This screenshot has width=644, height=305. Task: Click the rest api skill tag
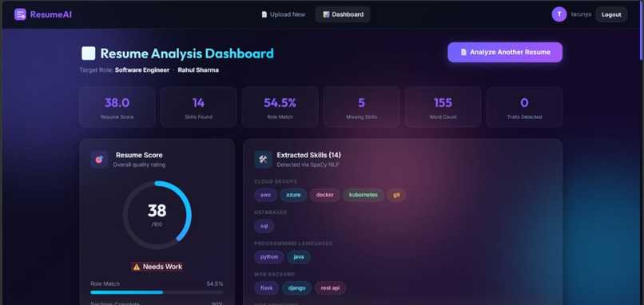(330, 287)
